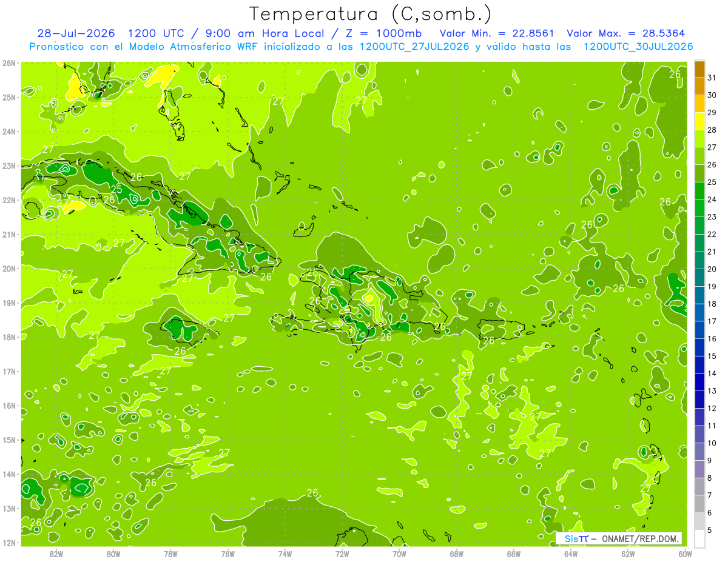The width and height of the screenshot is (728, 562).
Task: Pick the white colorbar segment below 5
Action: click(699, 538)
